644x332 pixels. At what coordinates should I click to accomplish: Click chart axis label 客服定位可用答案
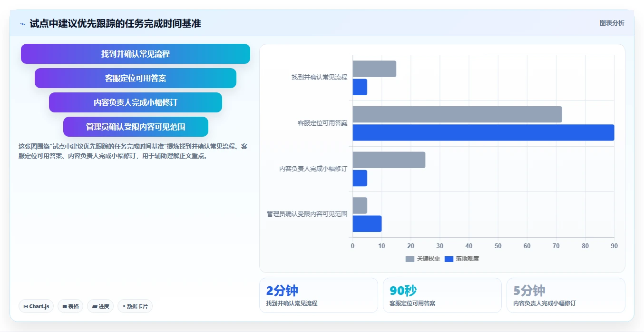pyautogui.click(x=322, y=123)
